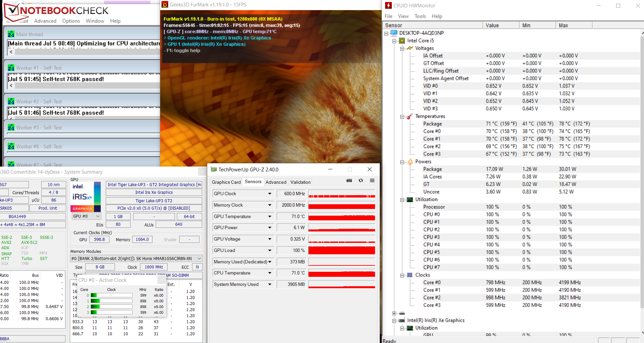Open the GPU Voltage sensor dropdown
Screen dimensions: 644x343
click(x=269, y=239)
